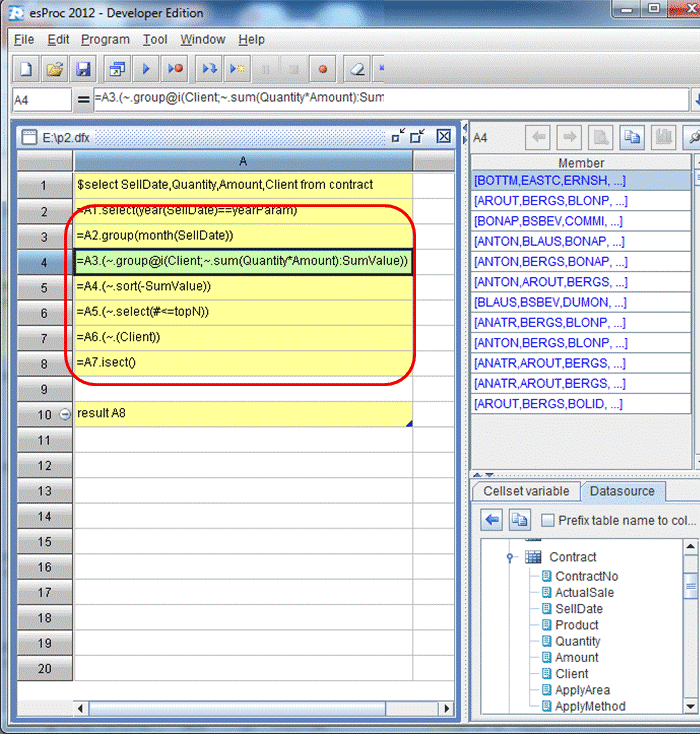Open the Tool menu
Screen dimensions: 700x740
(155, 39)
